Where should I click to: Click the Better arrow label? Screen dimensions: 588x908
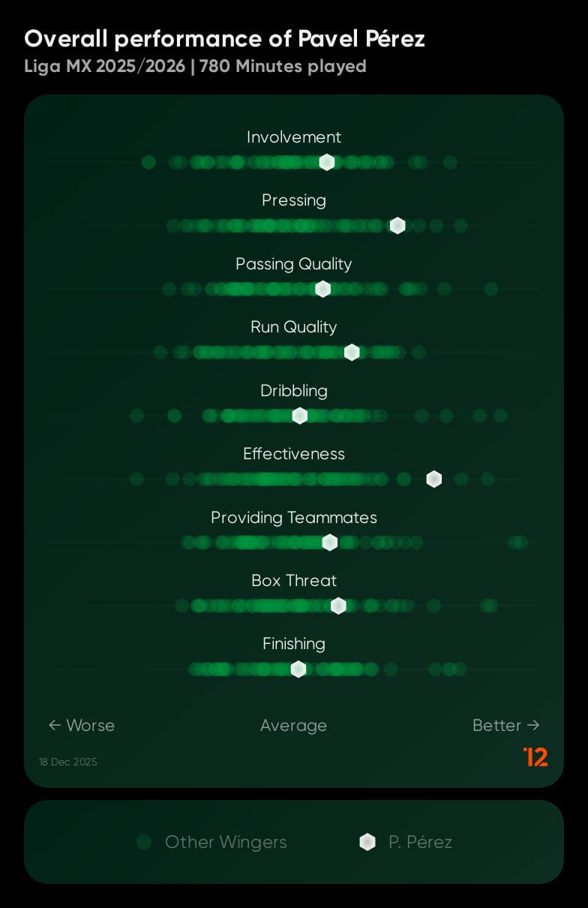[x=506, y=726]
